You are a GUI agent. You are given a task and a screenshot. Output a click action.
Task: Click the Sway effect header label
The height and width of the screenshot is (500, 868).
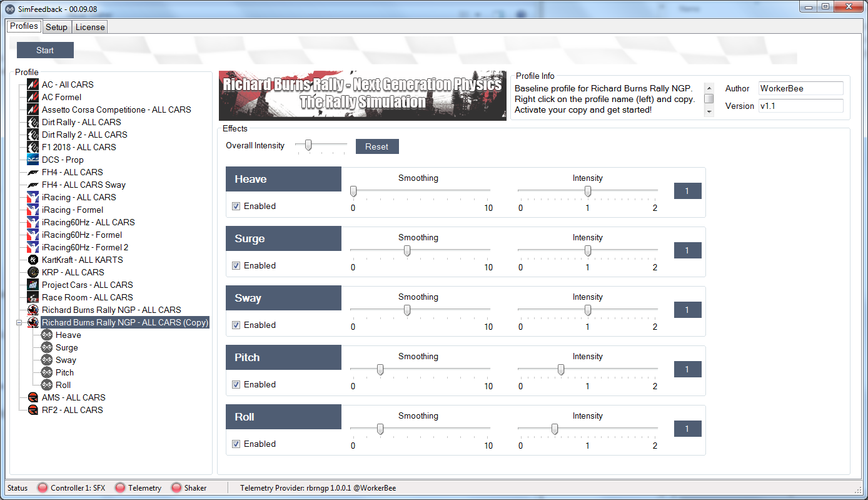click(283, 298)
